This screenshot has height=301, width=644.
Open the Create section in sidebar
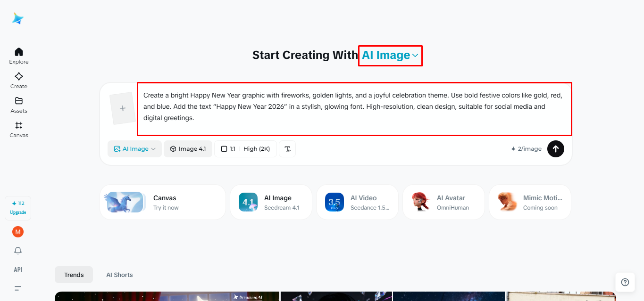(19, 80)
